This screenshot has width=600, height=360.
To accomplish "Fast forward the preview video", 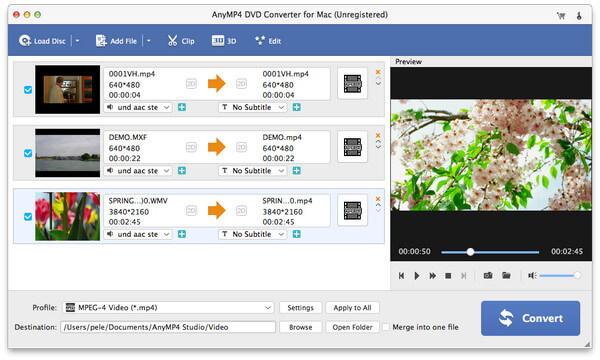I will click(x=433, y=276).
